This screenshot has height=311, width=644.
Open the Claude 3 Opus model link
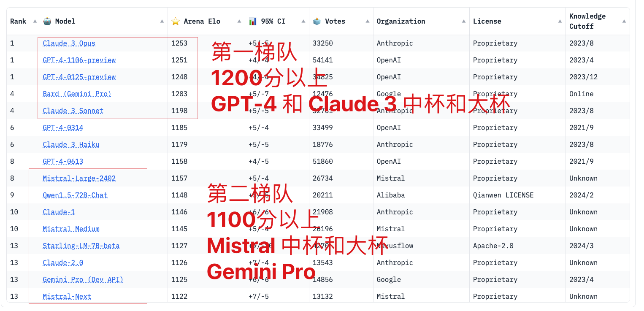pos(69,43)
